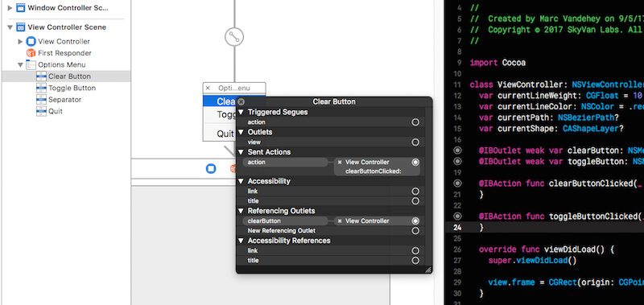Screen dimensions: 644x305
Task: Click the popup's bottom-right resize grip
Action: point(427,270)
